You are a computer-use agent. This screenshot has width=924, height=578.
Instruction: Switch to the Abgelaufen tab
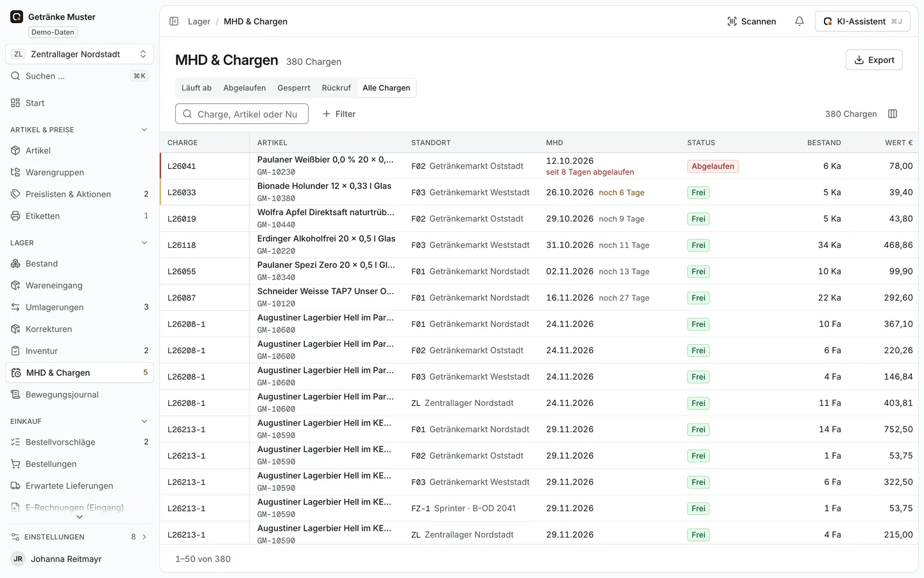(x=244, y=88)
